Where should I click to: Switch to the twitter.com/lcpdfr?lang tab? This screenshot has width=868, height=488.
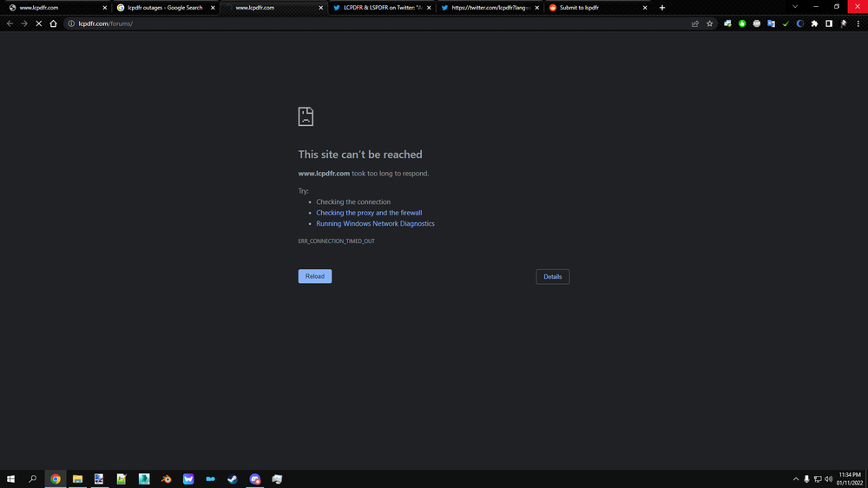point(490,8)
